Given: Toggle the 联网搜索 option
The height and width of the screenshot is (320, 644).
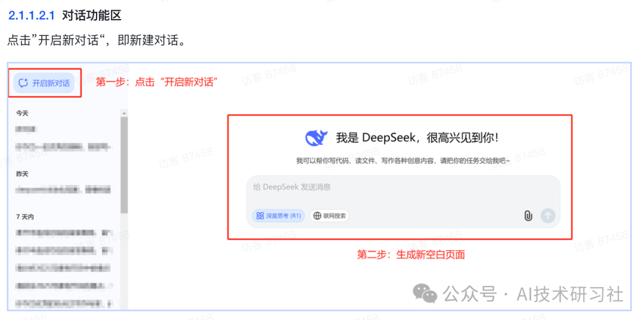Looking at the screenshot, I should coord(329,216).
